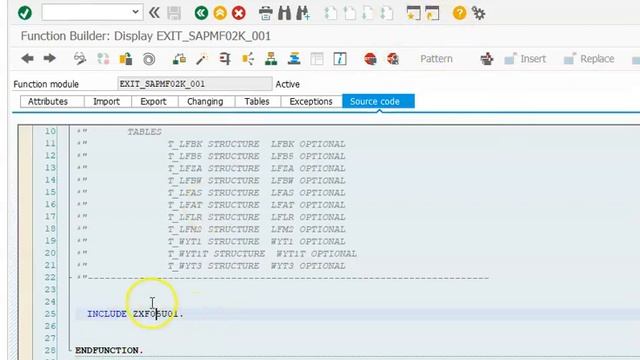Open the command field dropdown

pos(135,12)
